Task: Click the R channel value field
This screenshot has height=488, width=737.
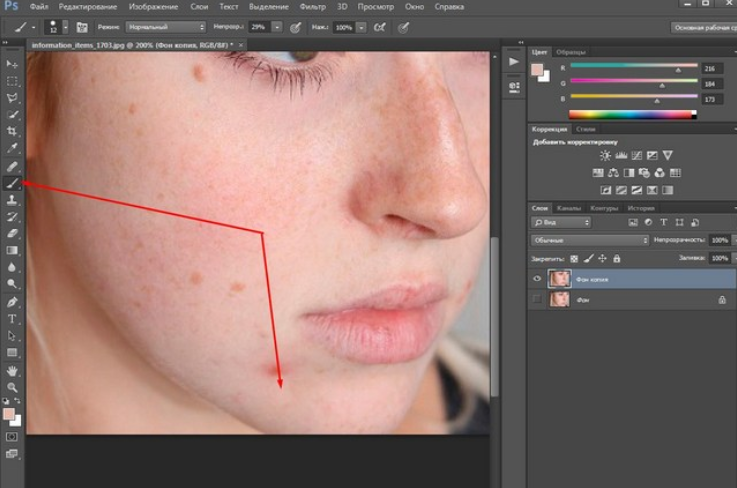Action: [x=712, y=69]
